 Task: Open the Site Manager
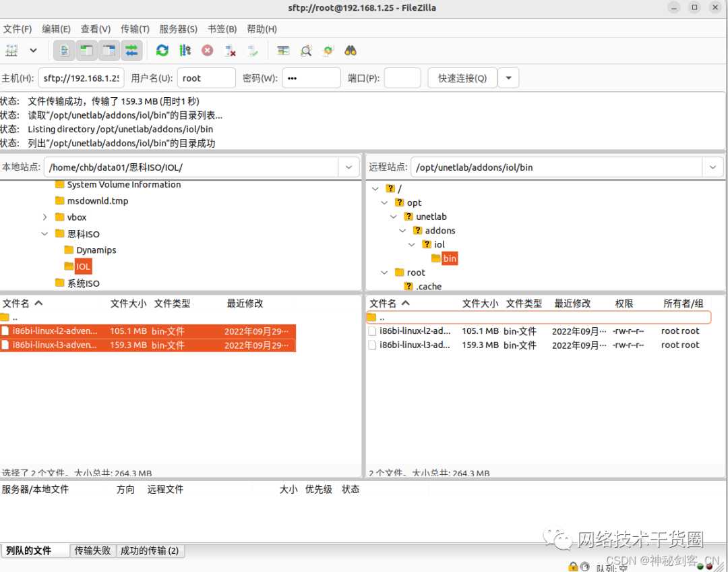point(12,51)
